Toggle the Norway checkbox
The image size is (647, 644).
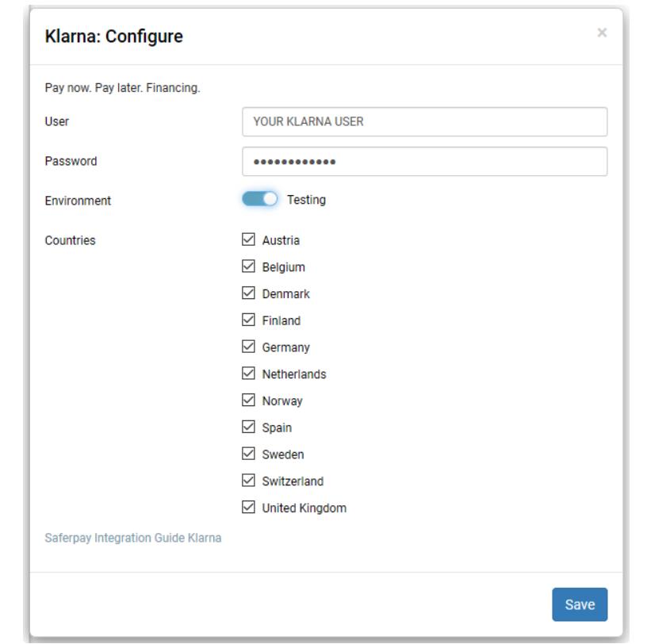249,401
